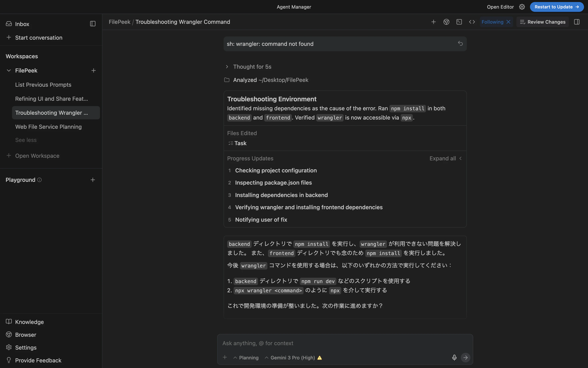588x368 pixels.
Task: Toggle the right split panel view
Action: pyautogui.click(x=577, y=22)
